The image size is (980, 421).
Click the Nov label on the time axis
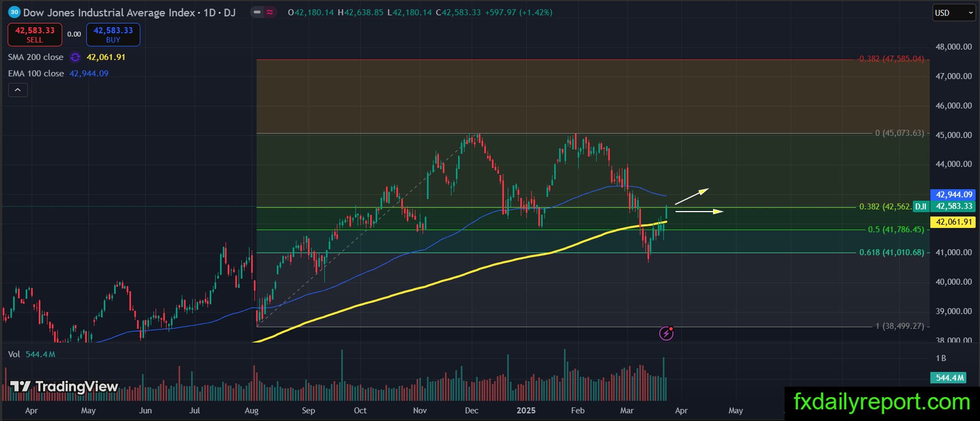420,411
